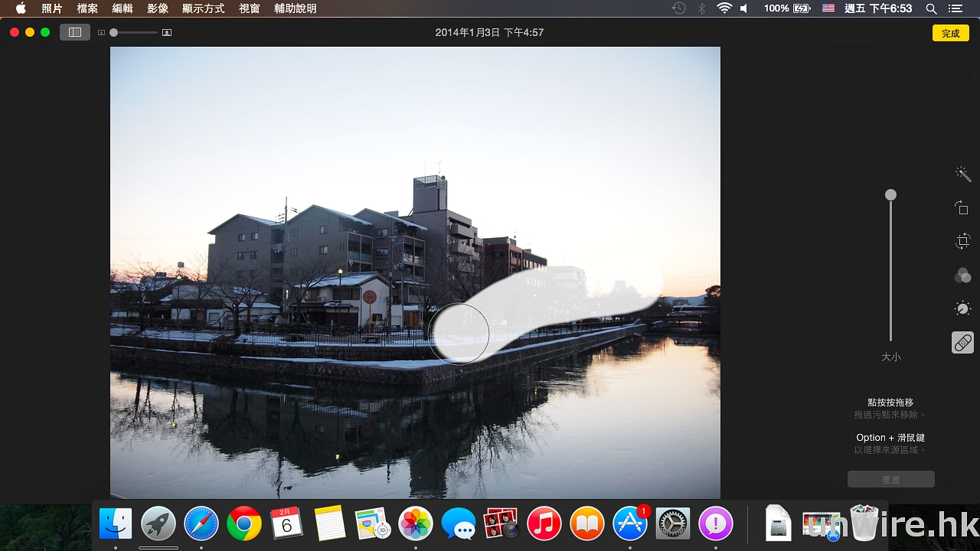Open the 編輯 menu
Viewport: 980px width, 551px height.
tap(122, 8)
